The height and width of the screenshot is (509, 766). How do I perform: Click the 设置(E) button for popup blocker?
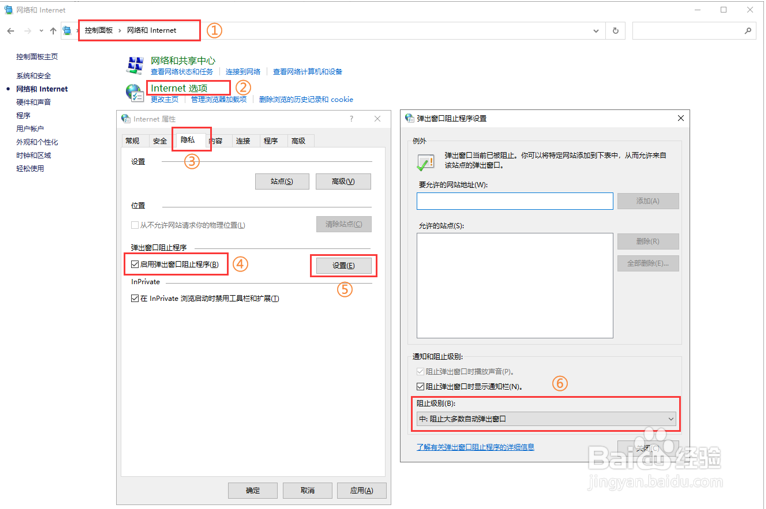343,265
